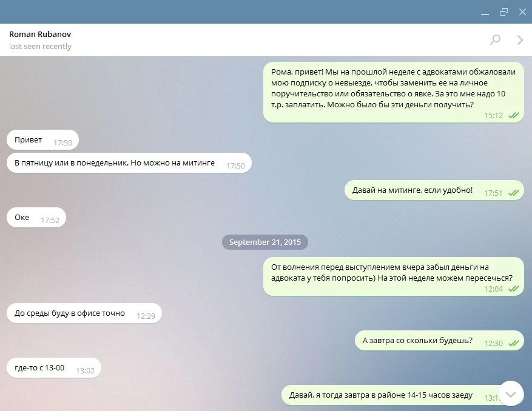Screen dimensions: 532x411
Task: Click the read checkmarks on 12:04 message
Action: tap(514, 289)
